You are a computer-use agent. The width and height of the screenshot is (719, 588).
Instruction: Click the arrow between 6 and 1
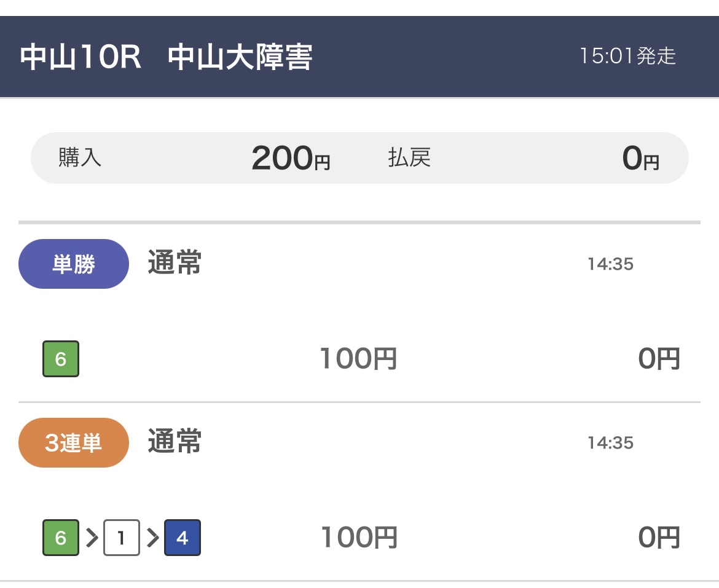click(x=92, y=538)
